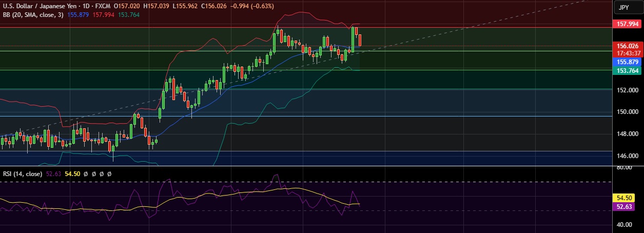Viewport: 644px width, 233px height.
Task: Click the 40.00 RSI scale label
Action: [x=625, y=225]
